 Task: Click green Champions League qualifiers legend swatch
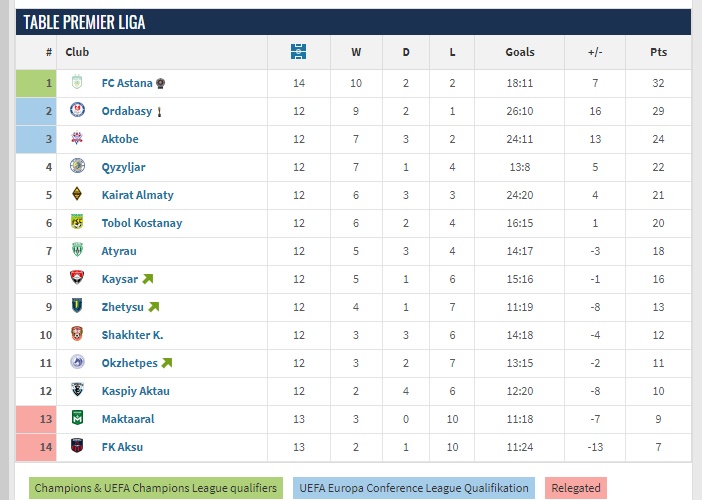point(156,488)
